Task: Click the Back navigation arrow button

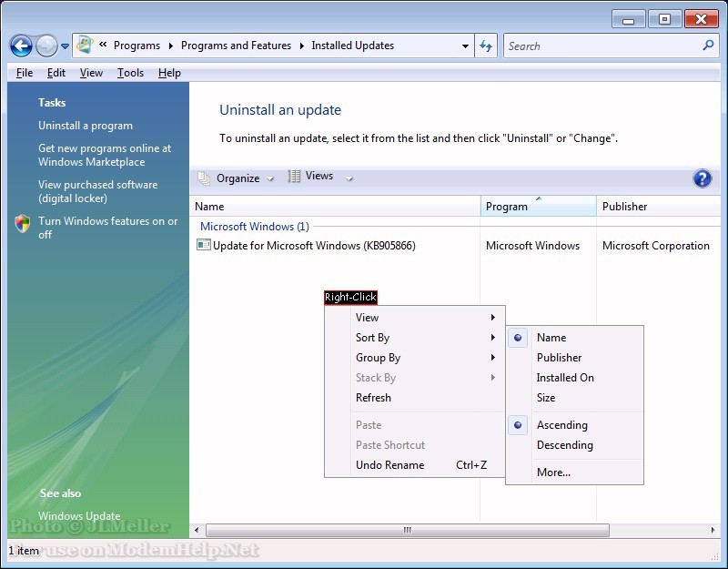Action: [21, 46]
